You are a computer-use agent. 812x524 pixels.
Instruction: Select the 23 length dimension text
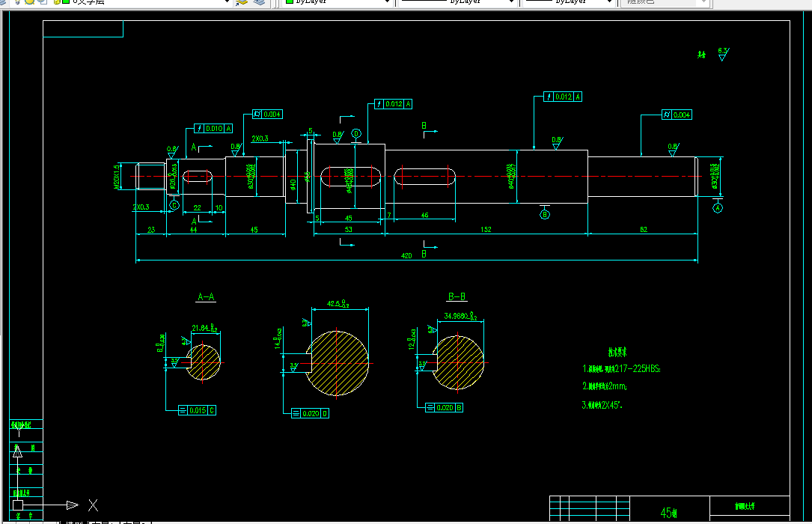[151, 229]
